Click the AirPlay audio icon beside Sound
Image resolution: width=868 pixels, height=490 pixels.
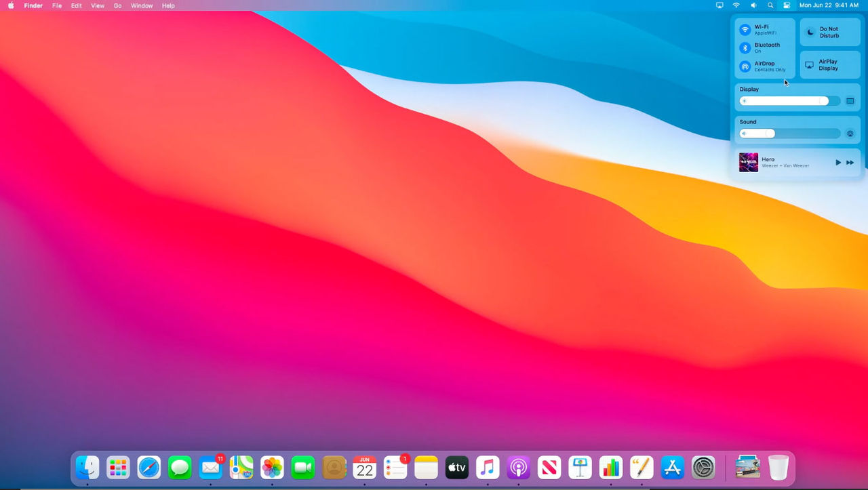click(x=850, y=134)
